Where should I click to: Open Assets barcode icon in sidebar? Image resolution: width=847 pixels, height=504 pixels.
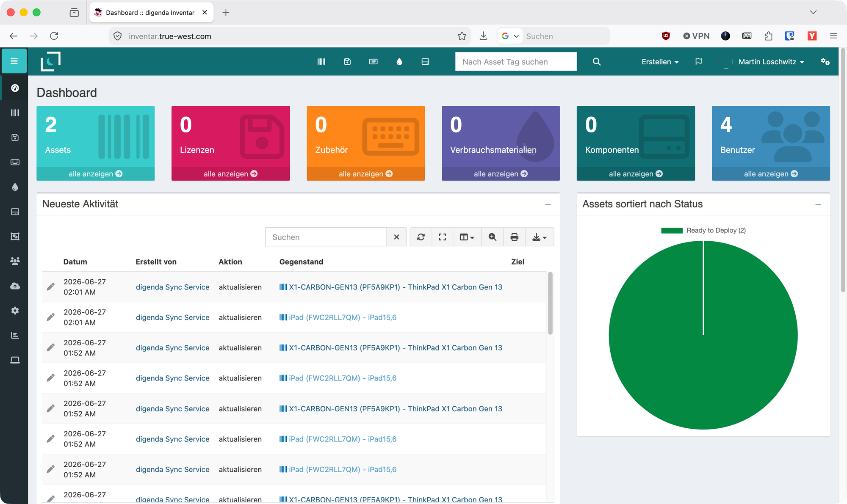click(15, 113)
